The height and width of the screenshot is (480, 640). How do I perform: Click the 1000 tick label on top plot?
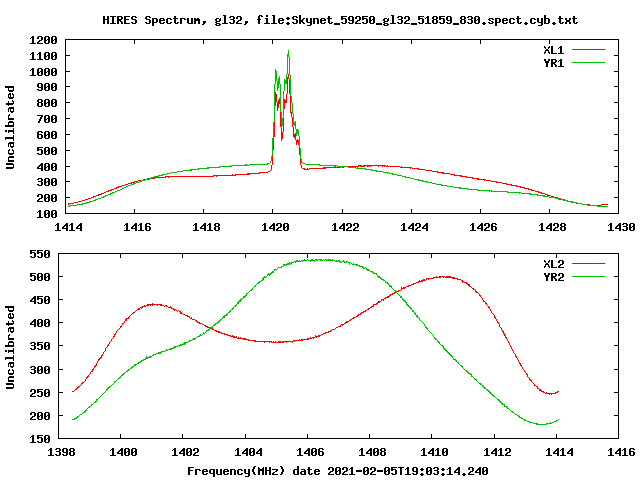(43, 72)
